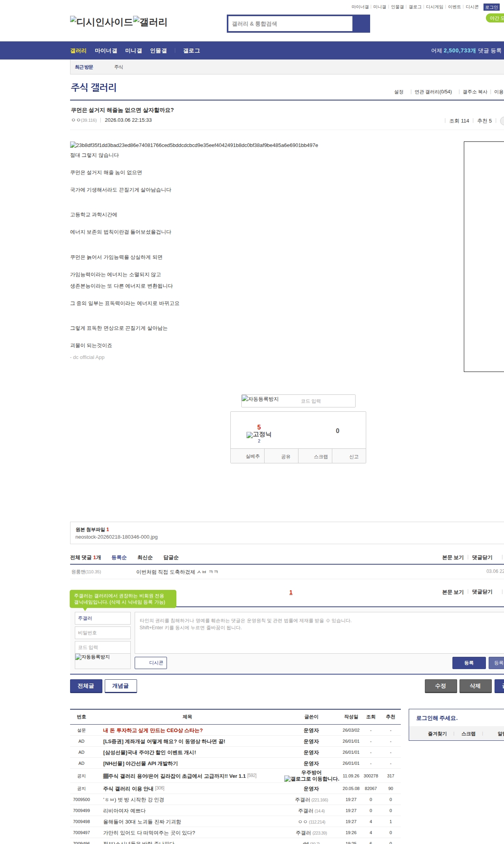The width and height of the screenshot is (504, 844).
Task: Click the 자동등록방지 captcha image above the recommend box
Action: coord(260,399)
